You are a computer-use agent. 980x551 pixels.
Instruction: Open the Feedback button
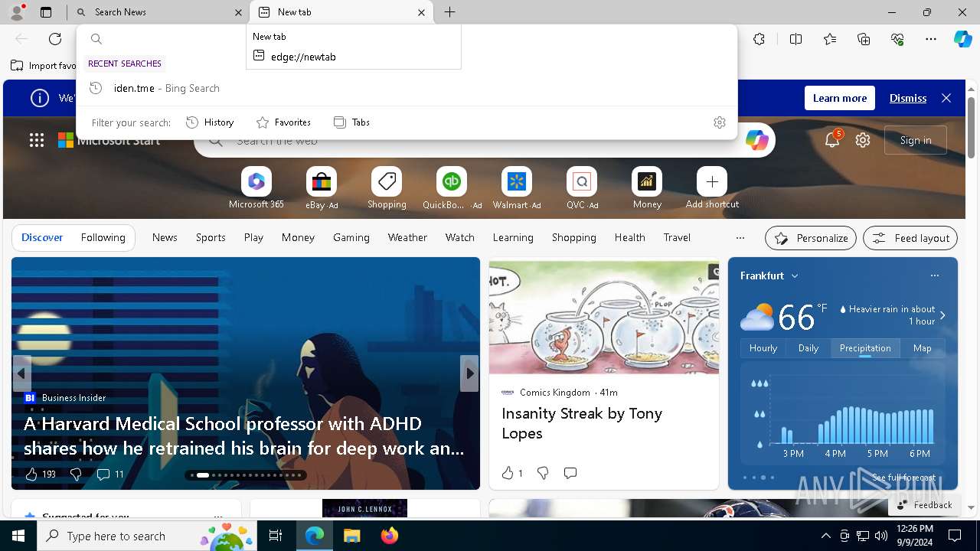click(924, 505)
